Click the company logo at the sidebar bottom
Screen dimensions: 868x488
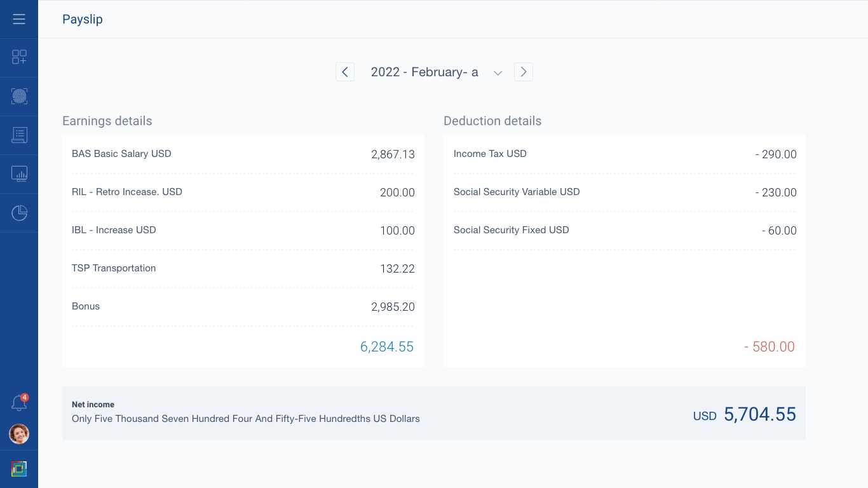(19, 469)
